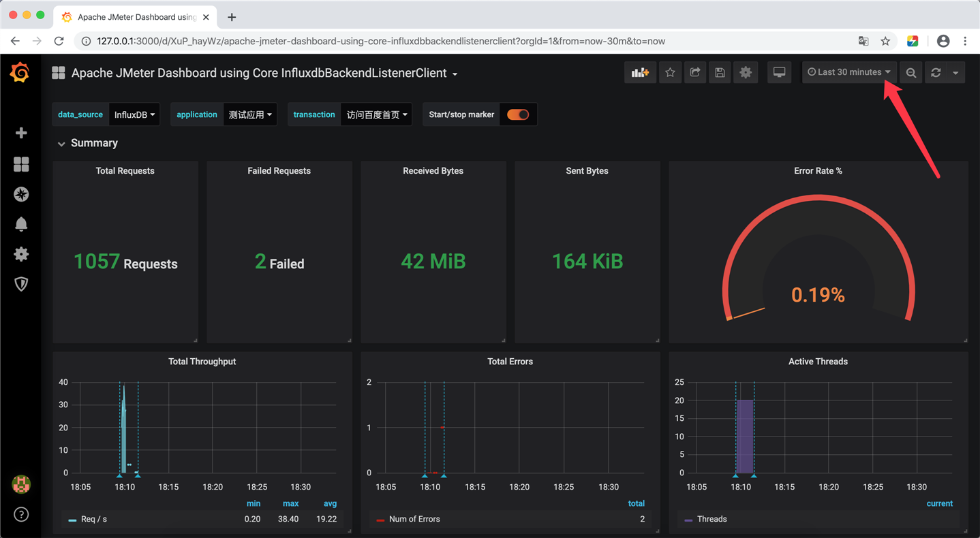Click the Share dashboard icon
The image size is (980, 538).
pyautogui.click(x=694, y=72)
